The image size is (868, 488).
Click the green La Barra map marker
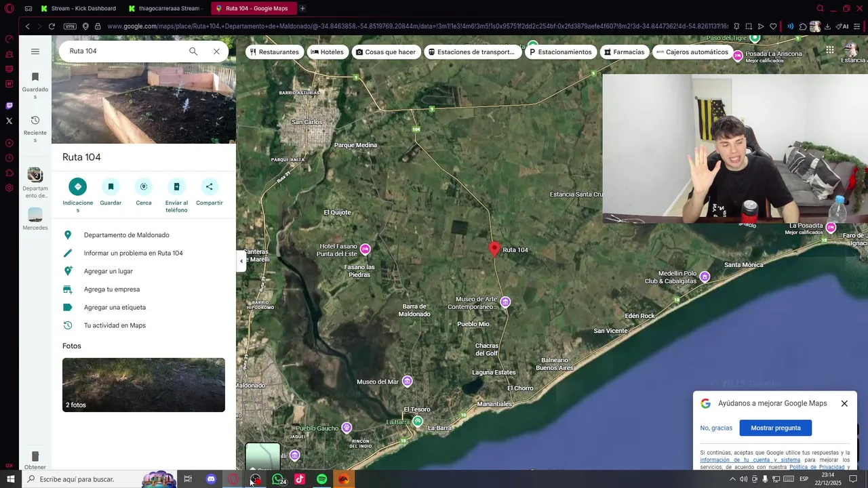418,422
